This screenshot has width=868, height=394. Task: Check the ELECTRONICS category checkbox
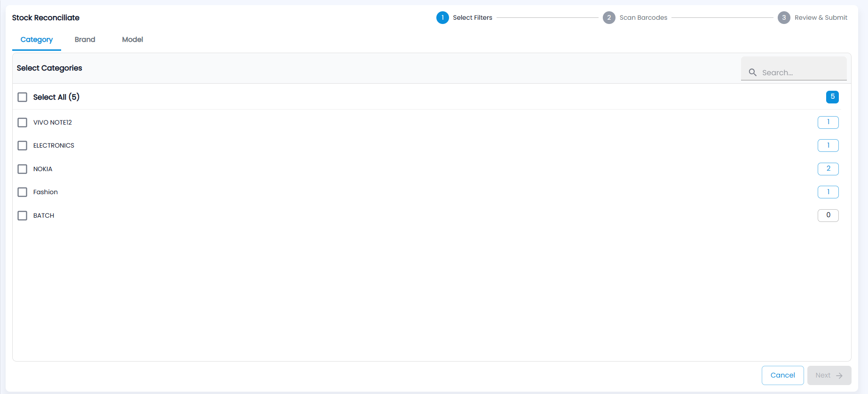pyautogui.click(x=22, y=145)
